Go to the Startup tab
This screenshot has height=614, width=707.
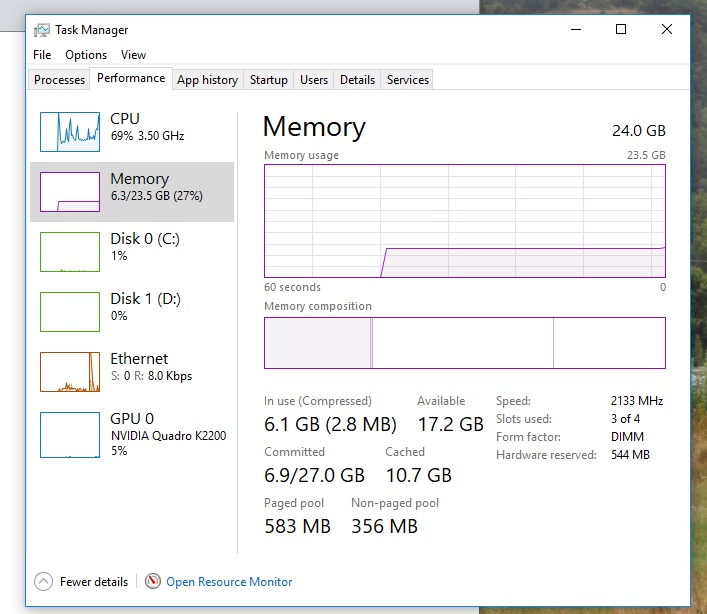269,80
